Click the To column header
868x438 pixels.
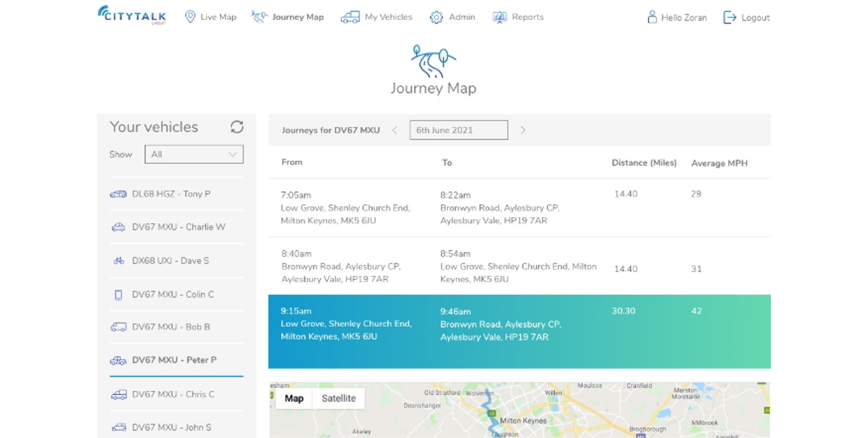tap(447, 163)
